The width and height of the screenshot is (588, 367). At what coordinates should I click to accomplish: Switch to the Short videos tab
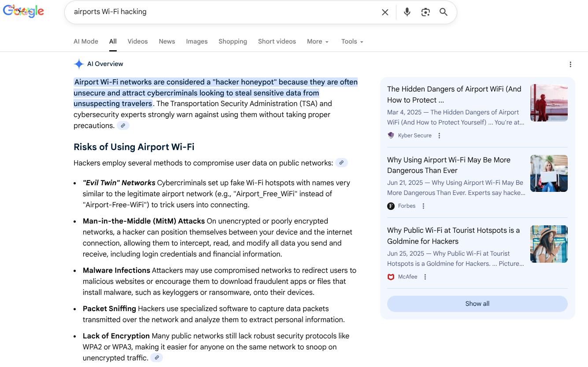[277, 41]
